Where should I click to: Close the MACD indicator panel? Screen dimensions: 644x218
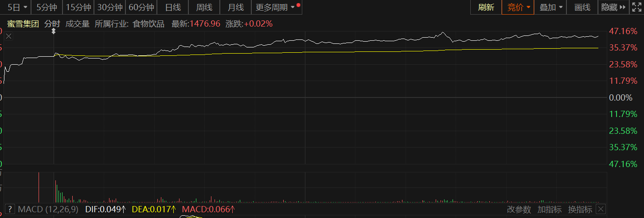pos(601,209)
